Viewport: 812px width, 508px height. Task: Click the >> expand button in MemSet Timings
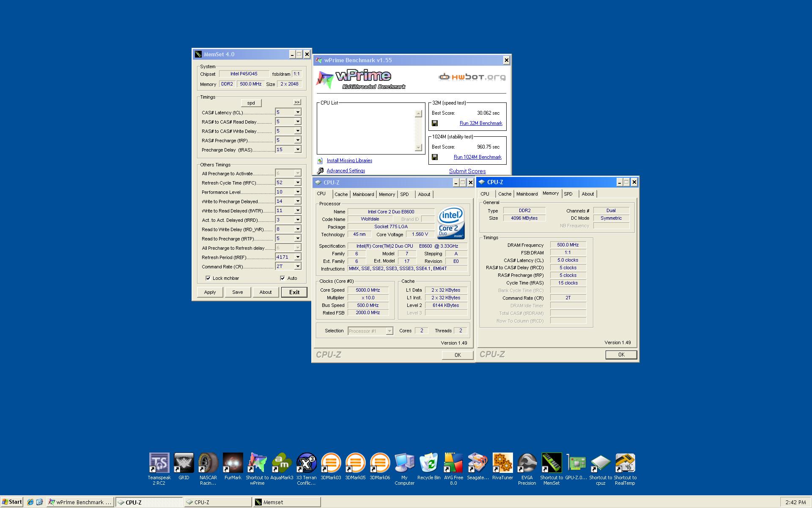coord(297,102)
